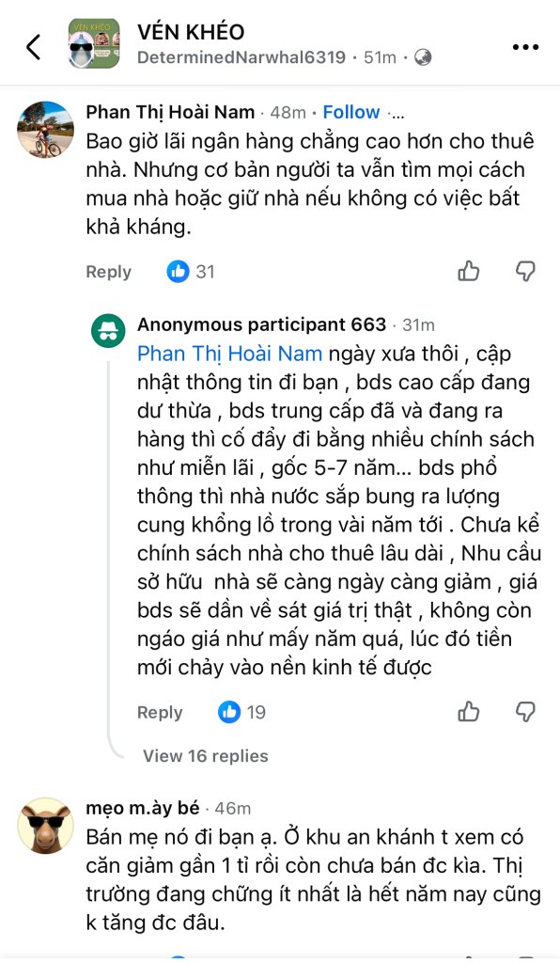The height and width of the screenshot is (963, 560).
Task: Reply to Anonymous participant 663's comment
Action: pyautogui.click(x=160, y=713)
